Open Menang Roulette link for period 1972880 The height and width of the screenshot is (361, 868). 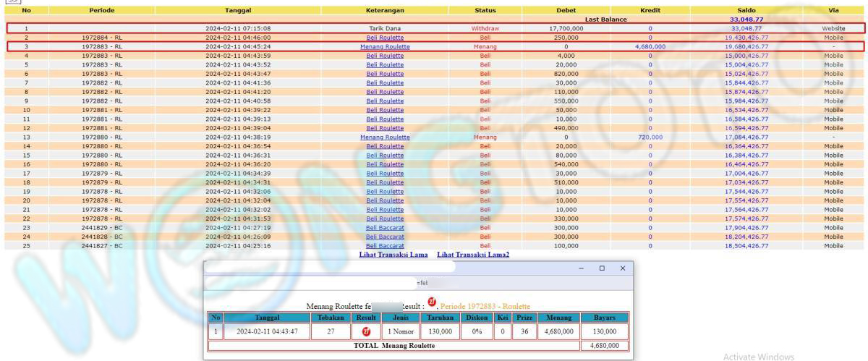(x=385, y=137)
